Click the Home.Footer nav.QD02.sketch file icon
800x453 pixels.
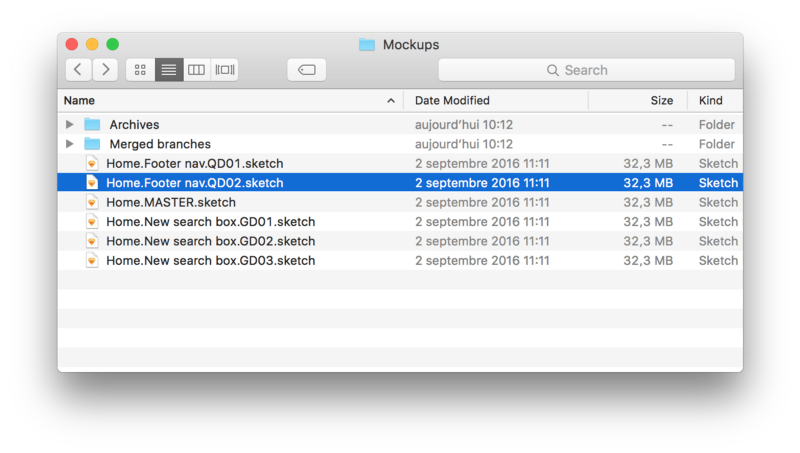(x=92, y=183)
